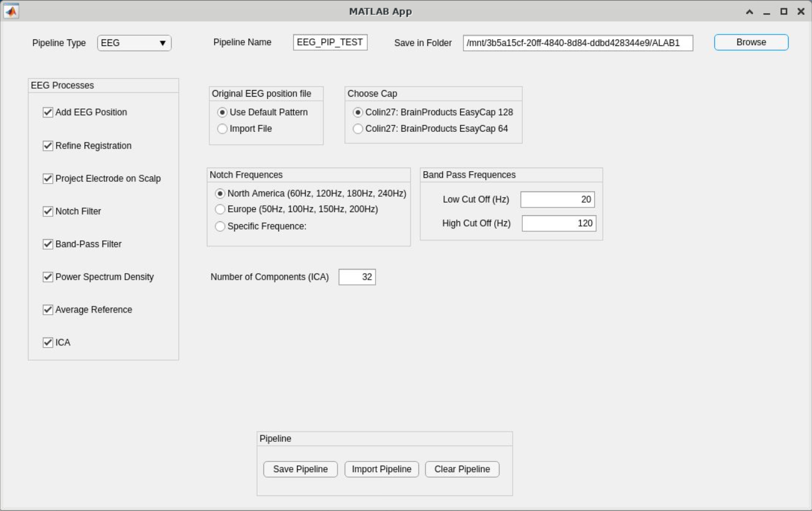Click the Notch Frequences panel title
The image size is (812, 511).
(x=246, y=175)
